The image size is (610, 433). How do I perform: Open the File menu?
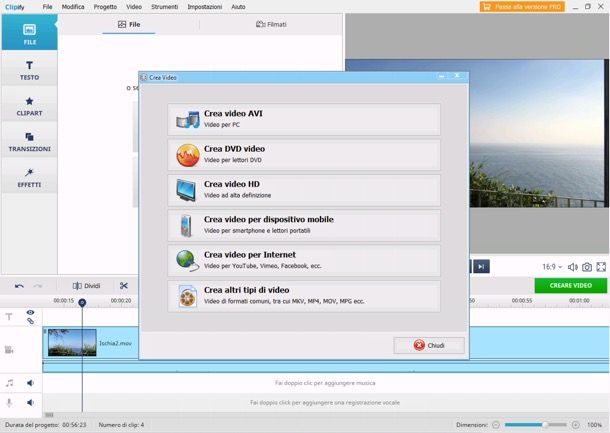point(47,7)
